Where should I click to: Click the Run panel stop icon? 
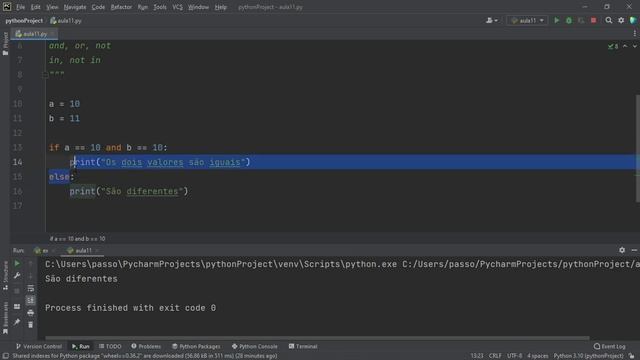click(x=17, y=291)
